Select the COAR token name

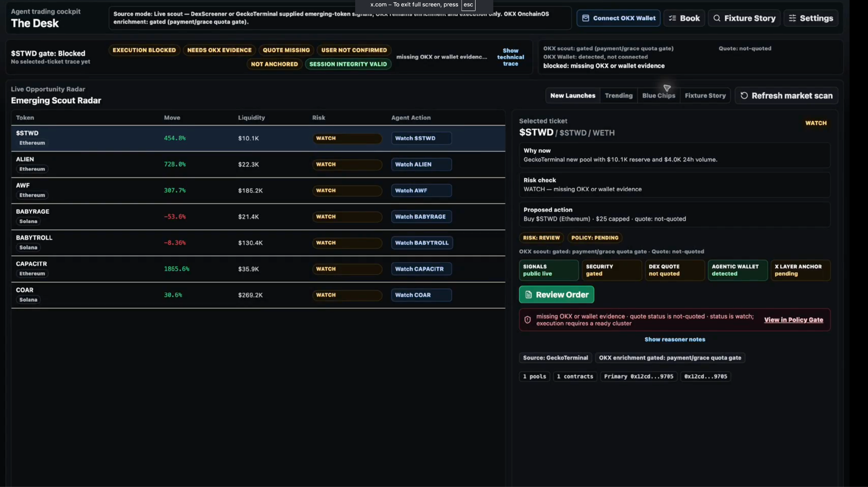pyautogui.click(x=25, y=290)
